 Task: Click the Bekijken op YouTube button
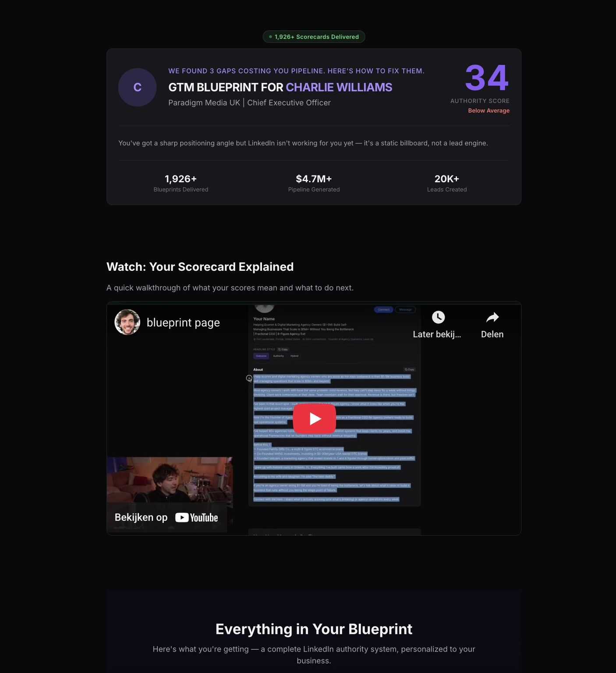(x=166, y=517)
